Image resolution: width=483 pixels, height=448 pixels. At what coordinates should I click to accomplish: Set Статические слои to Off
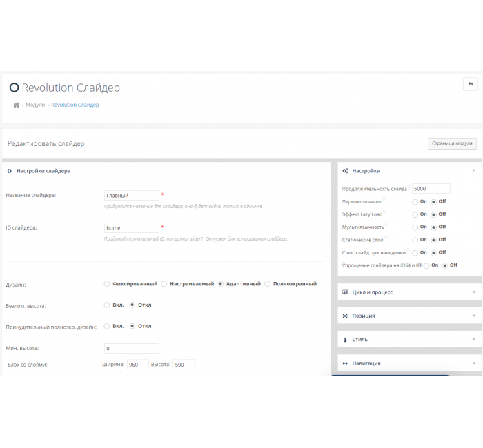point(434,240)
